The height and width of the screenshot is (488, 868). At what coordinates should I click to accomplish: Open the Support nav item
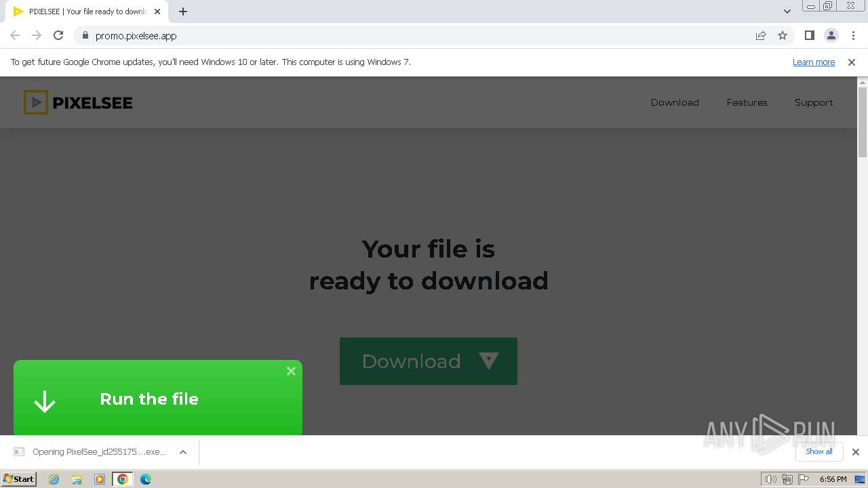[814, 102]
